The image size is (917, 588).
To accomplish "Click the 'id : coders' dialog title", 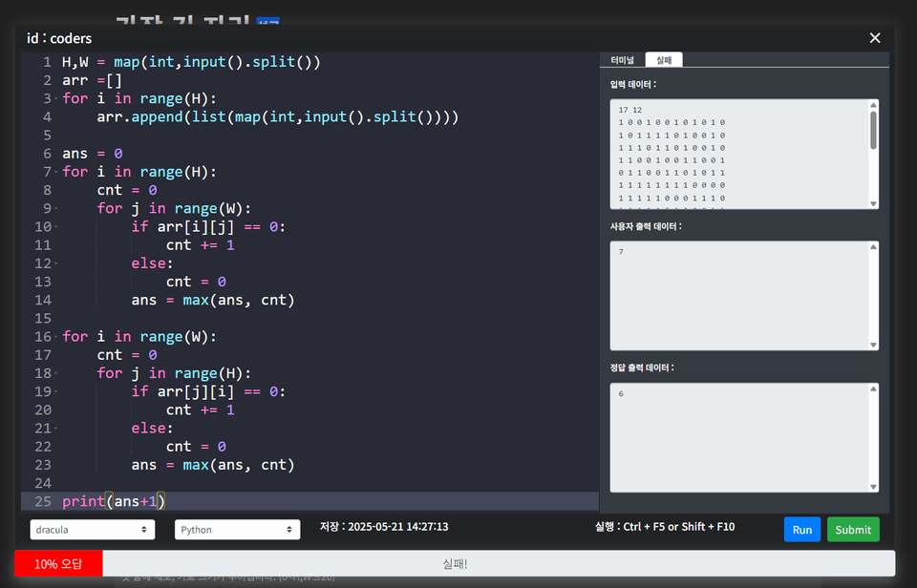I will (59, 38).
